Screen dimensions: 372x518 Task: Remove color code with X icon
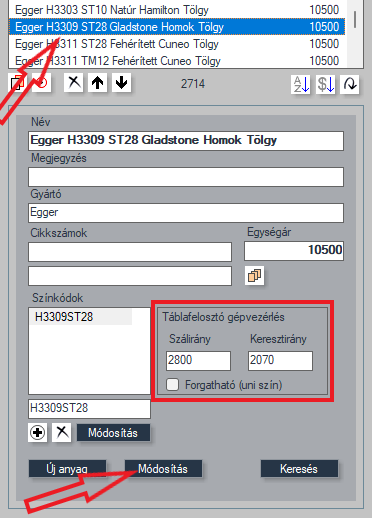tap(62, 433)
